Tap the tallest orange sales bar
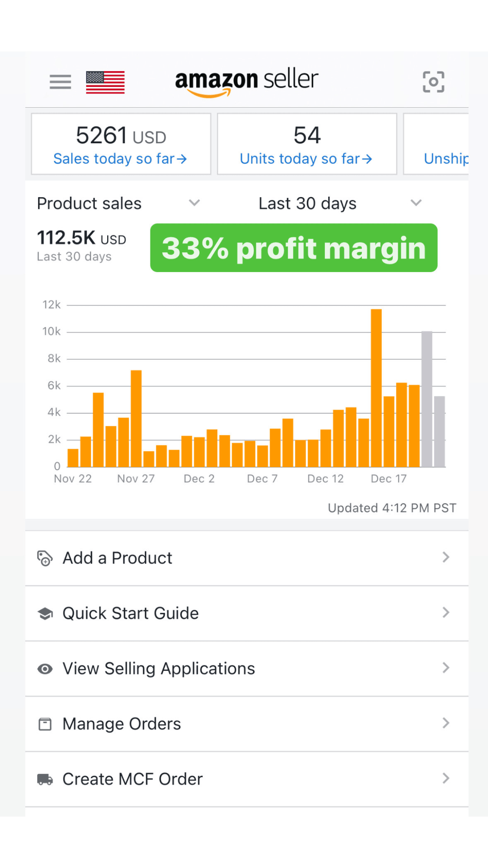 pos(376,388)
